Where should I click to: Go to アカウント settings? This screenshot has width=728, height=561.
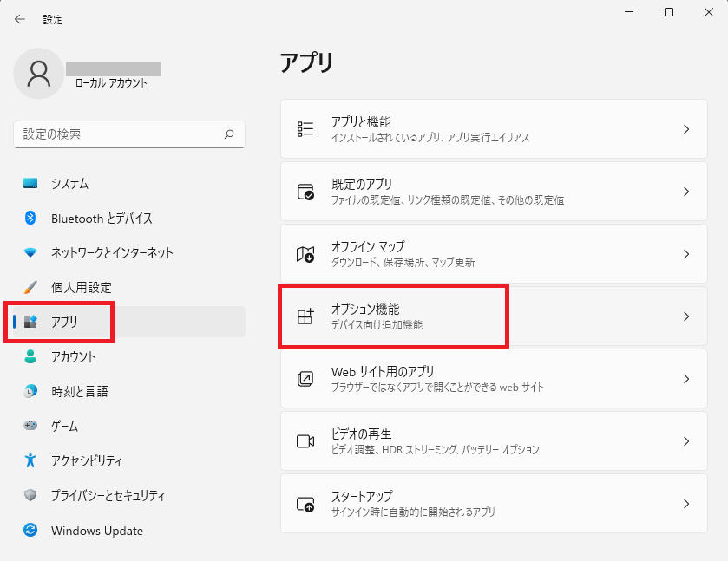tap(129, 356)
